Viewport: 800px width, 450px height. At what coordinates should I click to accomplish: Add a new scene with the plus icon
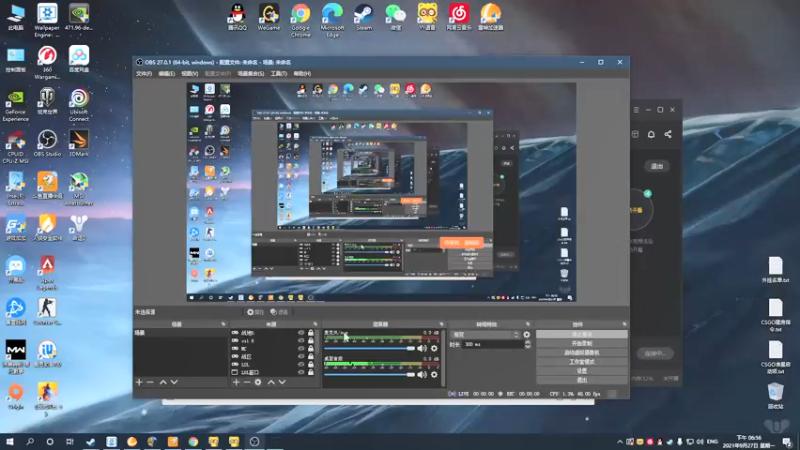coord(139,382)
